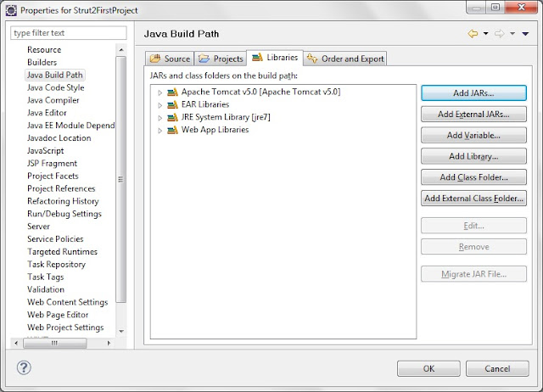Click the help question mark icon

pyautogui.click(x=24, y=367)
